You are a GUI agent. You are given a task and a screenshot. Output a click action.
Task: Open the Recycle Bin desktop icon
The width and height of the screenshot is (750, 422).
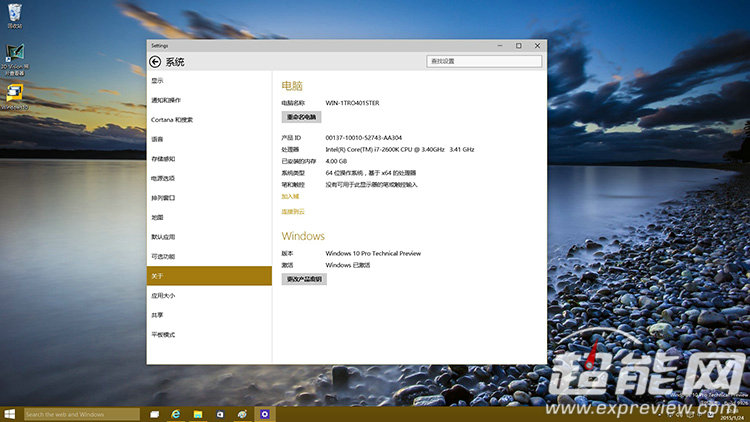tap(14, 13)
